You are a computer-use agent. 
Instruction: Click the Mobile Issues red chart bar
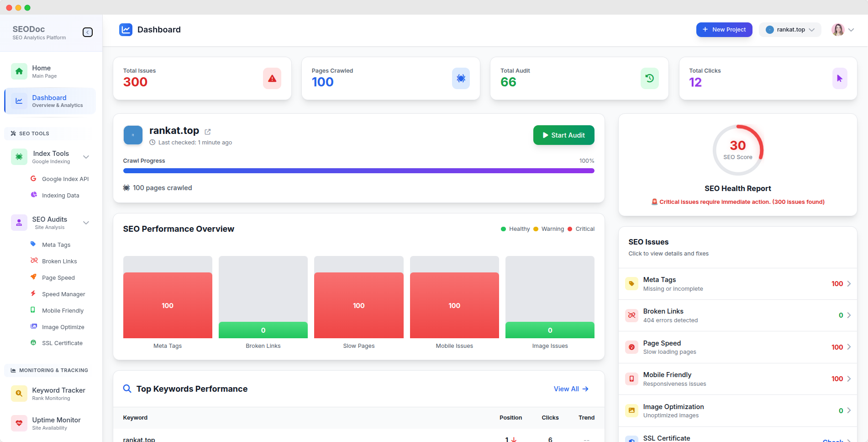454,305
